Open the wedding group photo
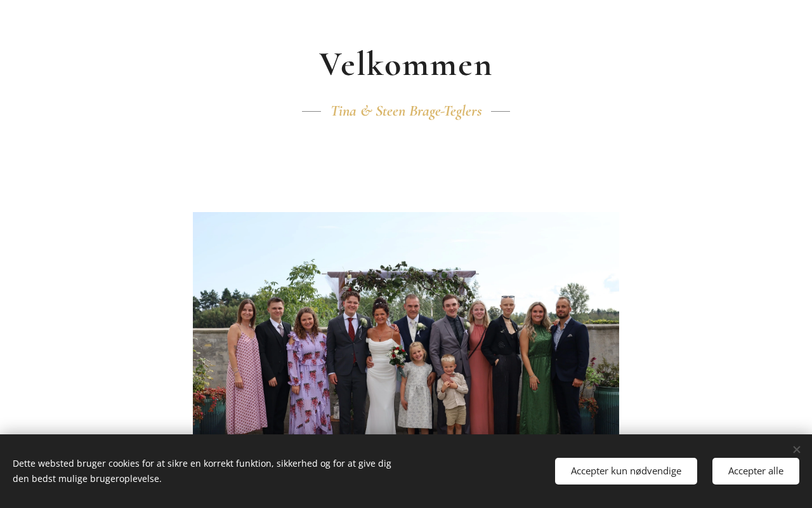812x508 pixels. (406, 323)
